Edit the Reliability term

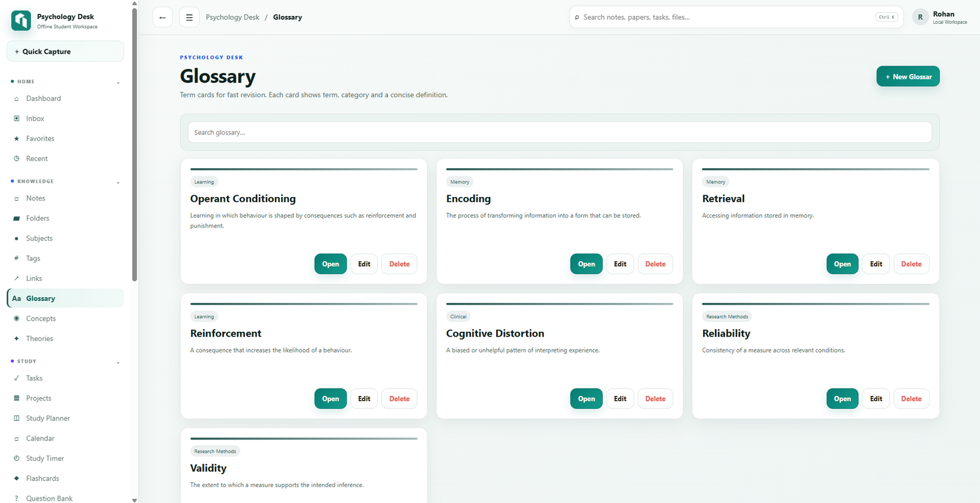tap(876, 398)
